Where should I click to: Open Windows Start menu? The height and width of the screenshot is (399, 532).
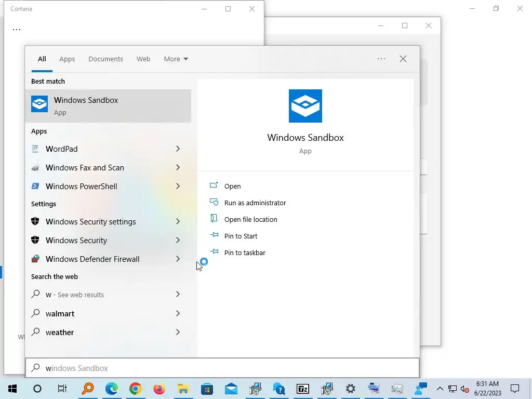tap(12, 389)
